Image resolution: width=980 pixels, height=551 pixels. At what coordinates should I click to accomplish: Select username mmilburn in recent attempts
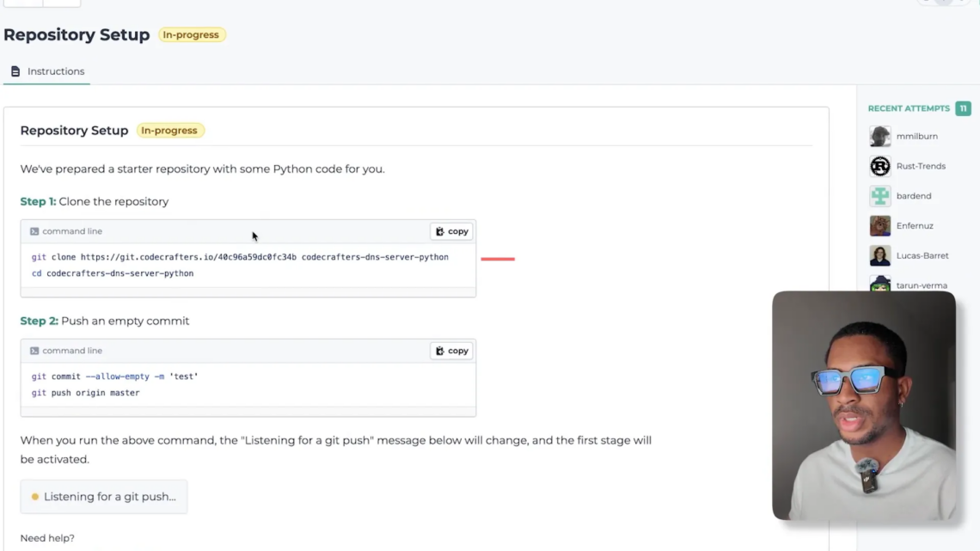click(917, 136)
